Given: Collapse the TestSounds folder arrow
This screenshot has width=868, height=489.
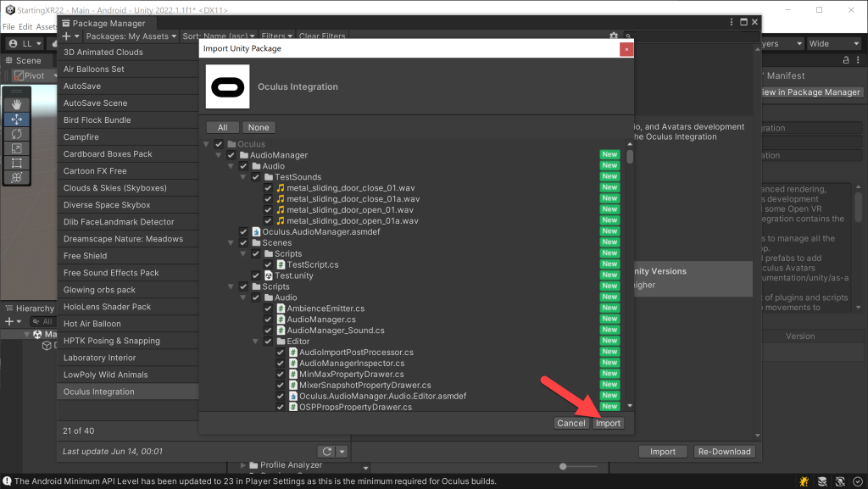Looking at the screenshot, I should 243,177.
